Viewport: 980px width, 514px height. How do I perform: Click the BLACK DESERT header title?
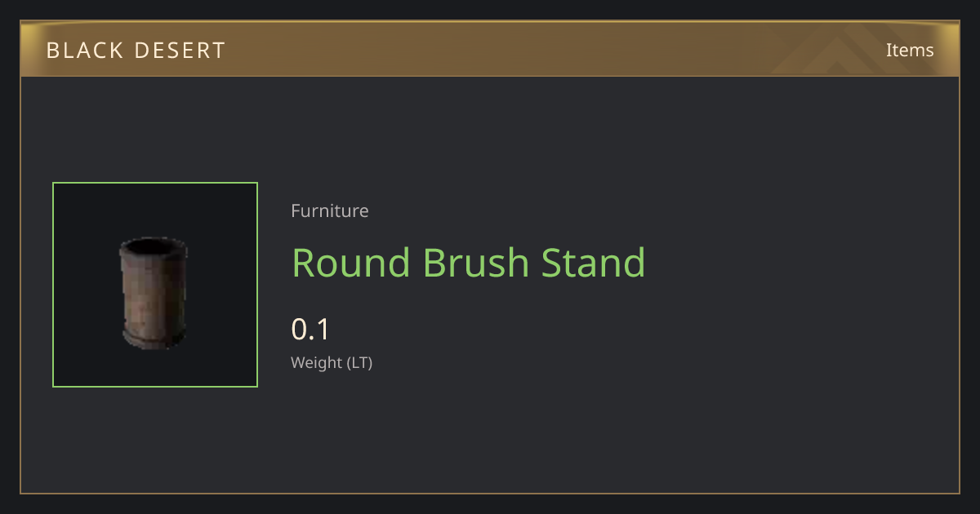pos(136,51)
